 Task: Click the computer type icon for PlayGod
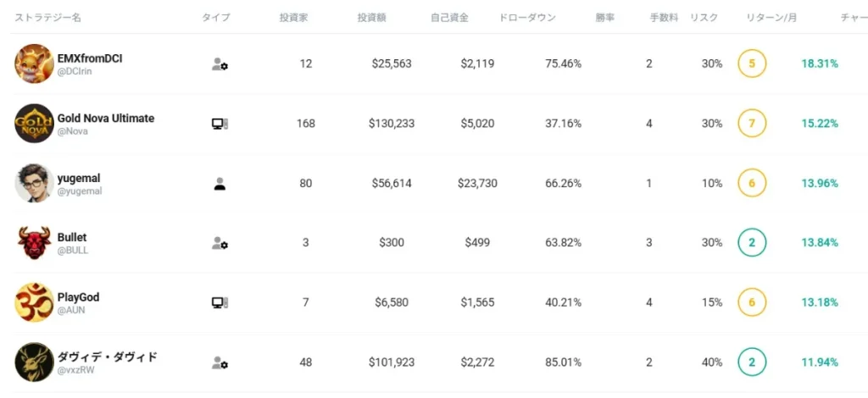coord(220,302)
